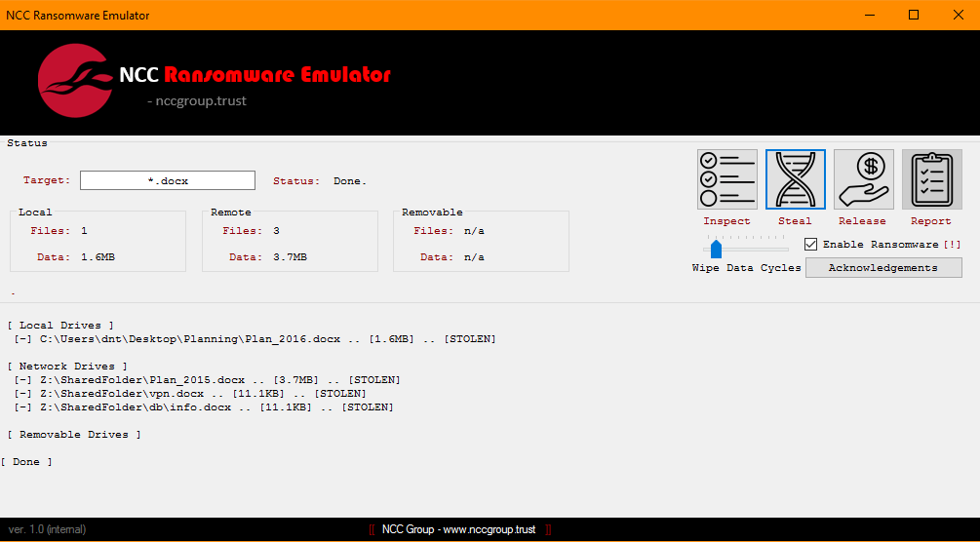Collapse the [-] marker for Plan_2015.docx
The height and width of the screenshot is (542, 980).
[22, 380]
